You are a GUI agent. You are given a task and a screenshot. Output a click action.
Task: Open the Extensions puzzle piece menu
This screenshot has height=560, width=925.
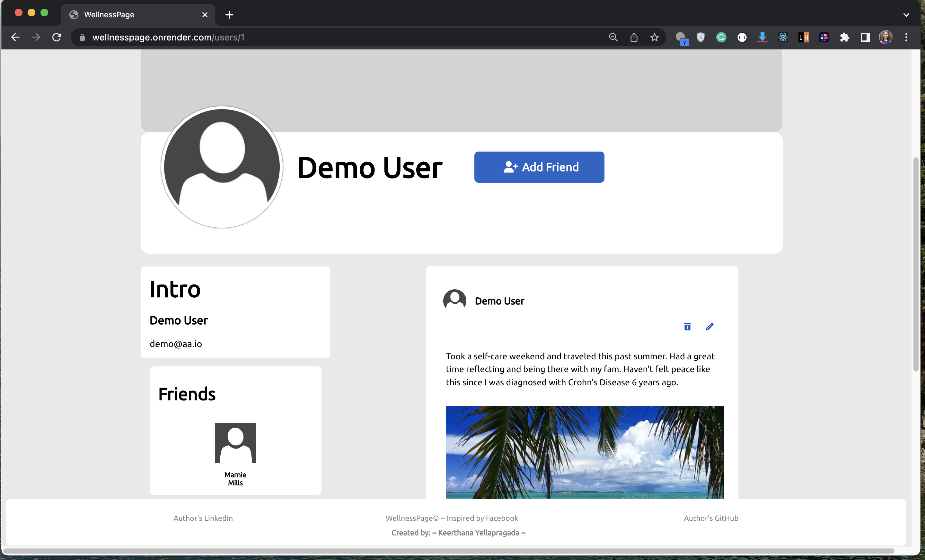tap(845, 37)
